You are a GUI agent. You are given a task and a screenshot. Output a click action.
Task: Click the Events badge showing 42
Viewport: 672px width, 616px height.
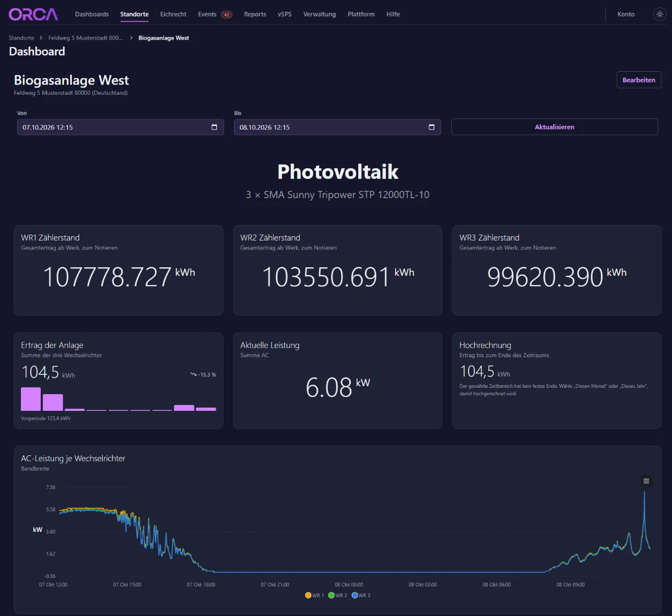[x=227, y=14]
